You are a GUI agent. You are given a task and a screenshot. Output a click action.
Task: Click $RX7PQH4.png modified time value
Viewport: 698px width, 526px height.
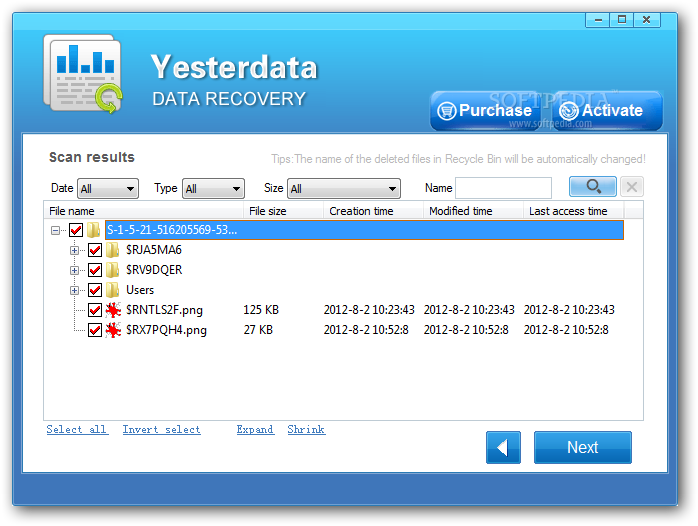click(466, 330)
